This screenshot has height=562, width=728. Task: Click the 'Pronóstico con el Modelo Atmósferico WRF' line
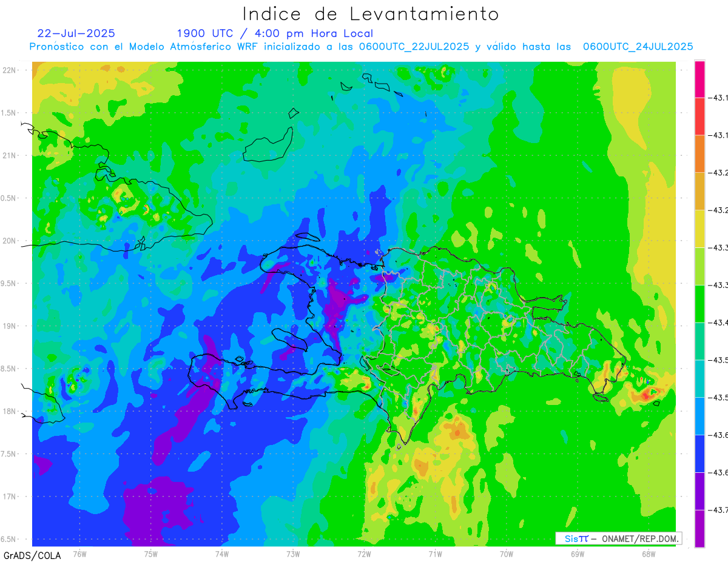[361, 47]
